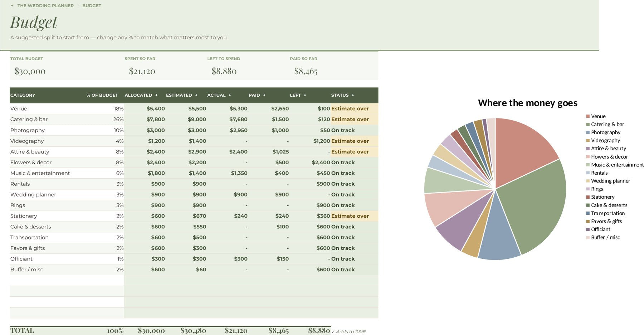Click the star marker beside STATUS header

(x=353, y=95)
